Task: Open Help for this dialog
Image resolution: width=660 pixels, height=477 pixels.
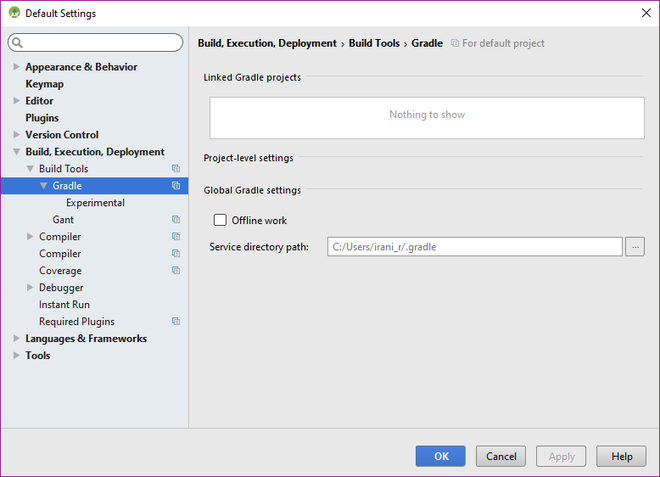Action: pos(621,456)
